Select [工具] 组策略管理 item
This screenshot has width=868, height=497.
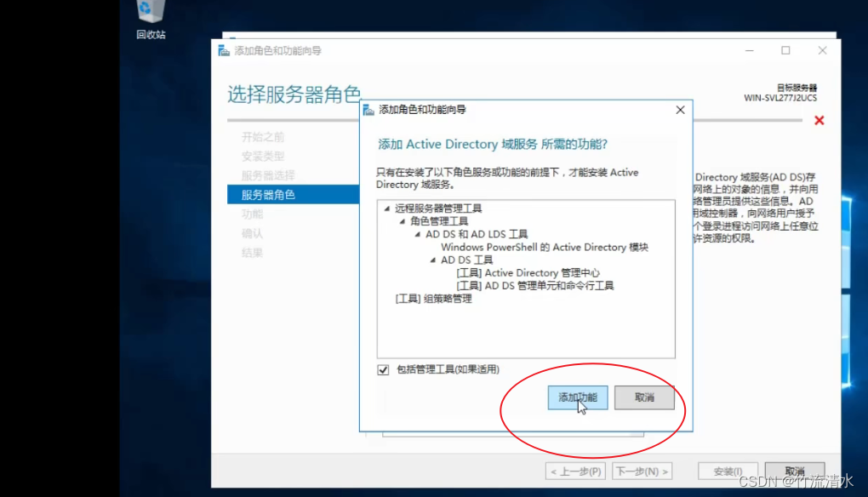tap(433, 299)
